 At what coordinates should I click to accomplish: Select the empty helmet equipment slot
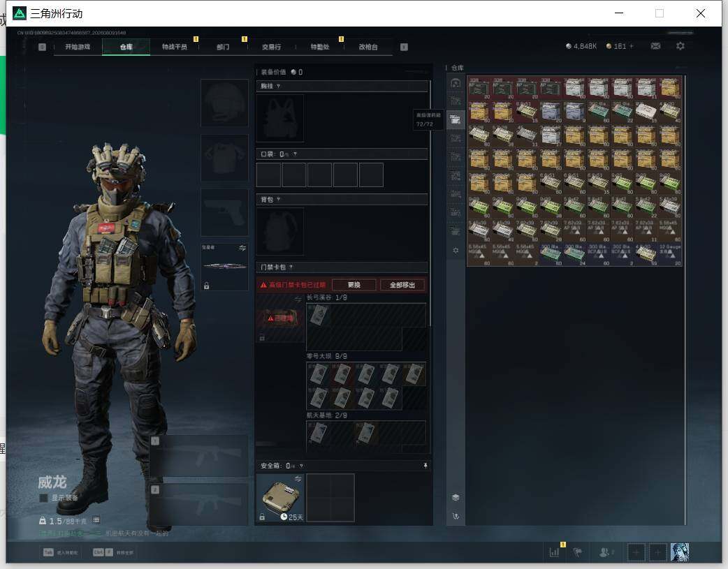[224, 103]
